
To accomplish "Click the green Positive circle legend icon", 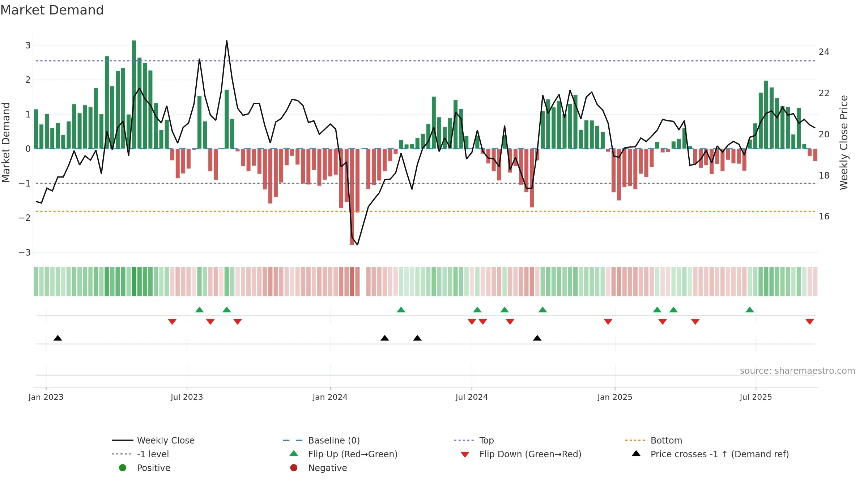I will pos(123,468).
